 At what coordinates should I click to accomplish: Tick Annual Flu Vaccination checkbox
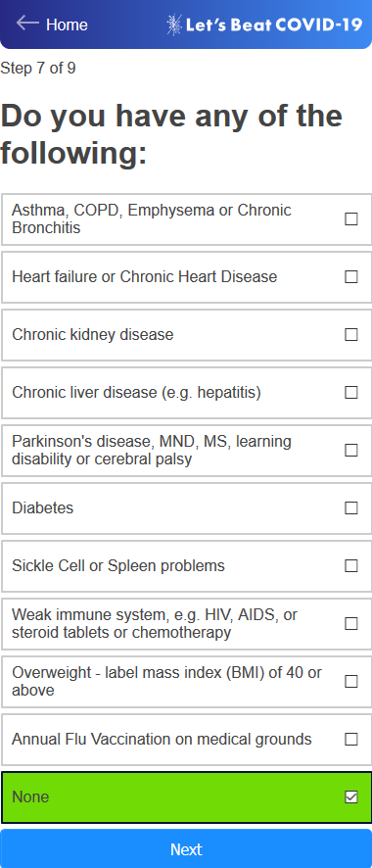pos(351,739)
